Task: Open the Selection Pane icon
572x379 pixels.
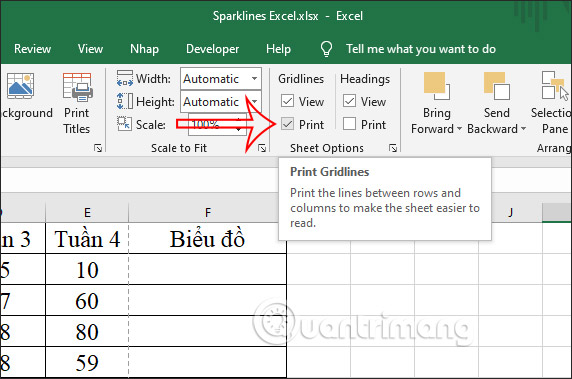Action: (554, 86)
